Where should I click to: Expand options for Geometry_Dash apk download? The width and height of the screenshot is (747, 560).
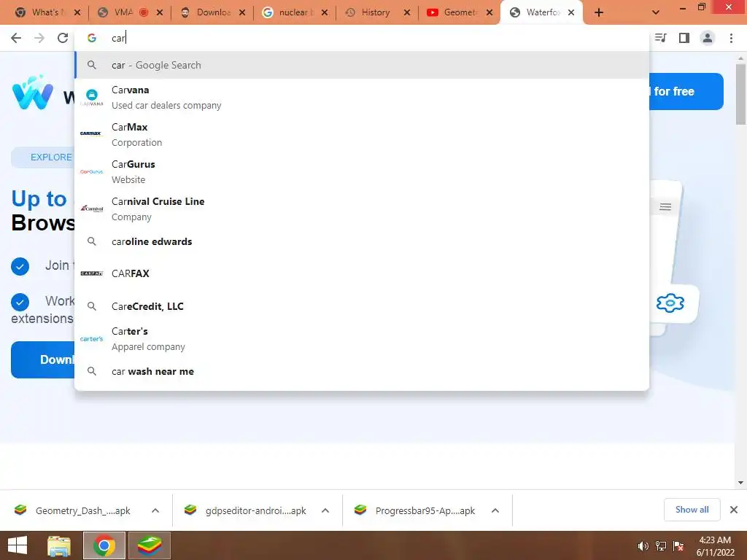[x=155, y=510]
